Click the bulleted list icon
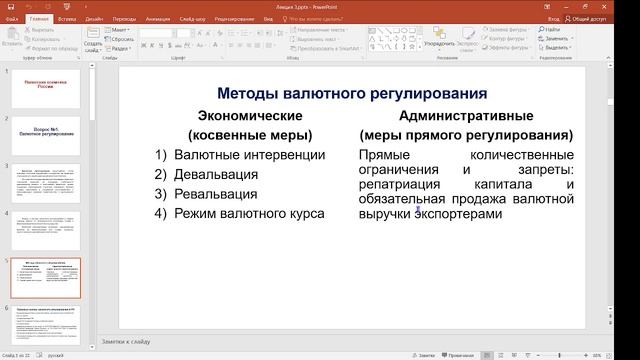The width and height of the screenshot is (640, 360). pyautogui.click(x=231, y=33)
